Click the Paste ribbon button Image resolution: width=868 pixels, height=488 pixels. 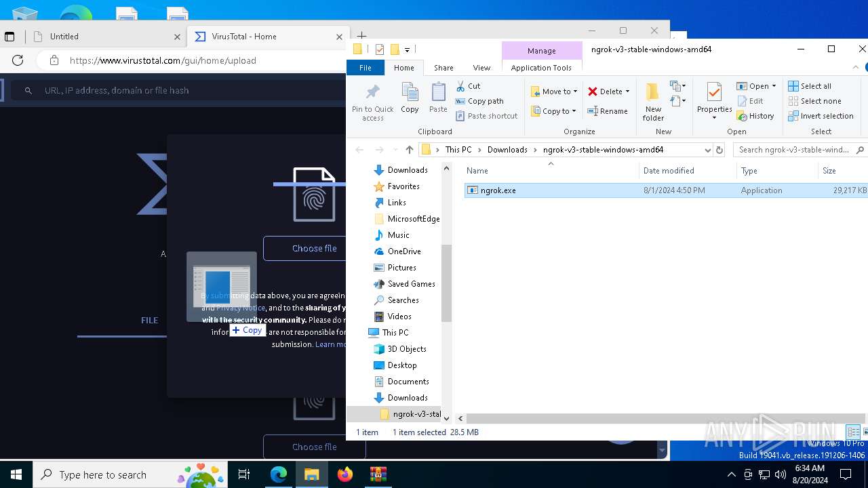438,98
